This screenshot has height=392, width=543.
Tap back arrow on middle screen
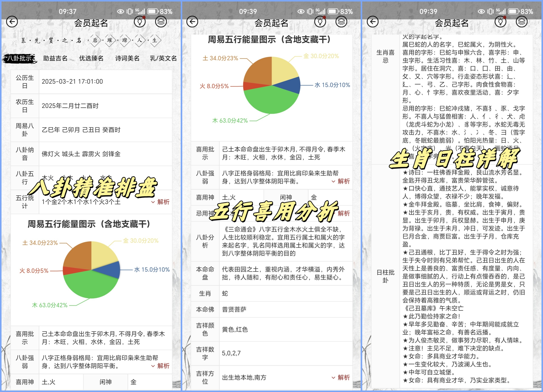point(192,22)
